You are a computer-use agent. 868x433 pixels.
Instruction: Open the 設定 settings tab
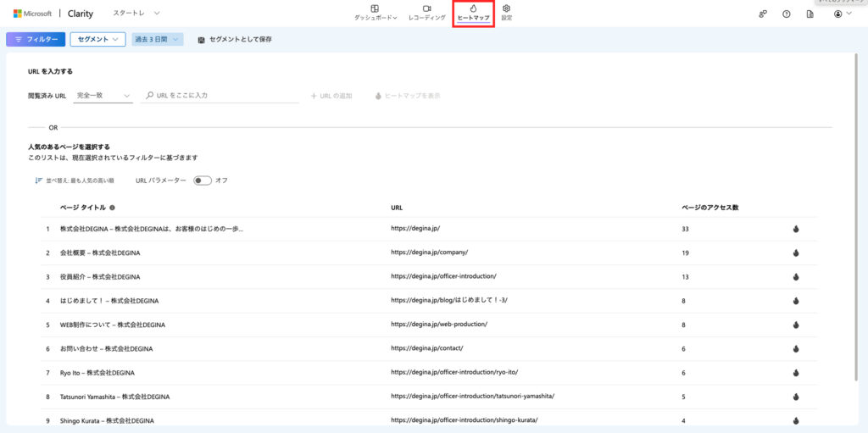coord(506,13)
